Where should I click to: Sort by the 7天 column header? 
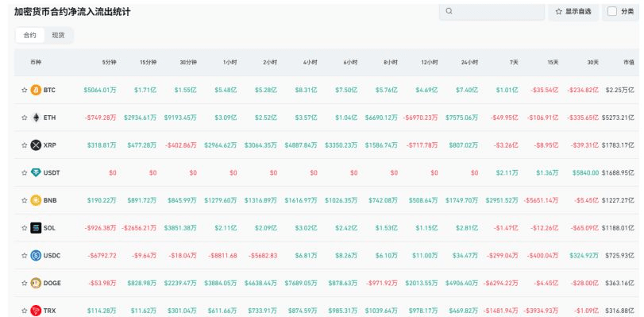pyautogui.click(x=514, y=63)
